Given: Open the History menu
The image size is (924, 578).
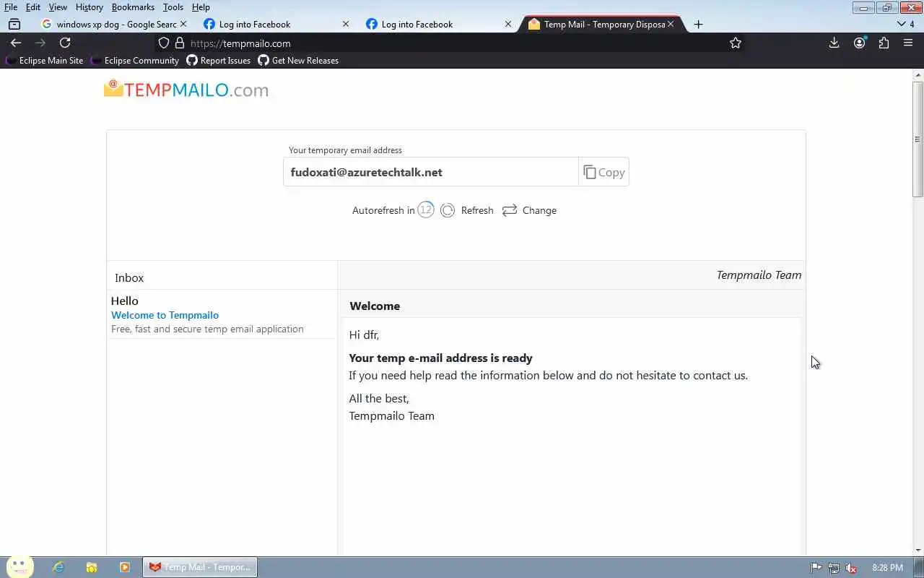Looking at the screenshot, I should (x=90, y=7).
